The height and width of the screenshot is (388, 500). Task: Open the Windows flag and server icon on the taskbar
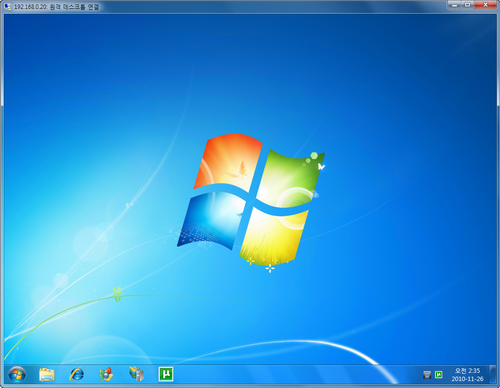click(136, 374)
